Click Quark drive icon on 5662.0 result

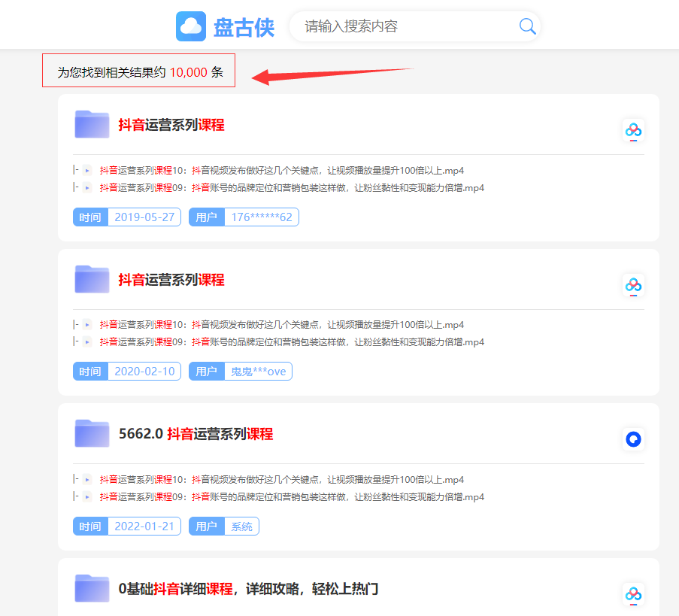(x=633, y=439)
